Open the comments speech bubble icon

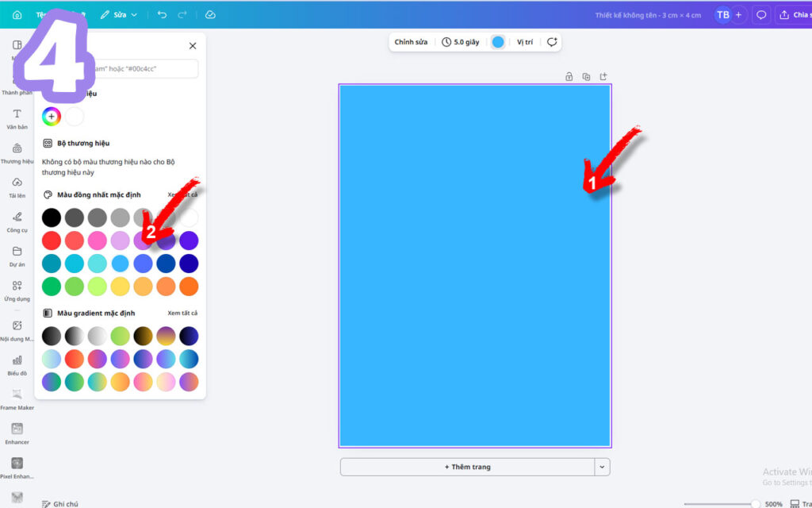coord(761,15)
